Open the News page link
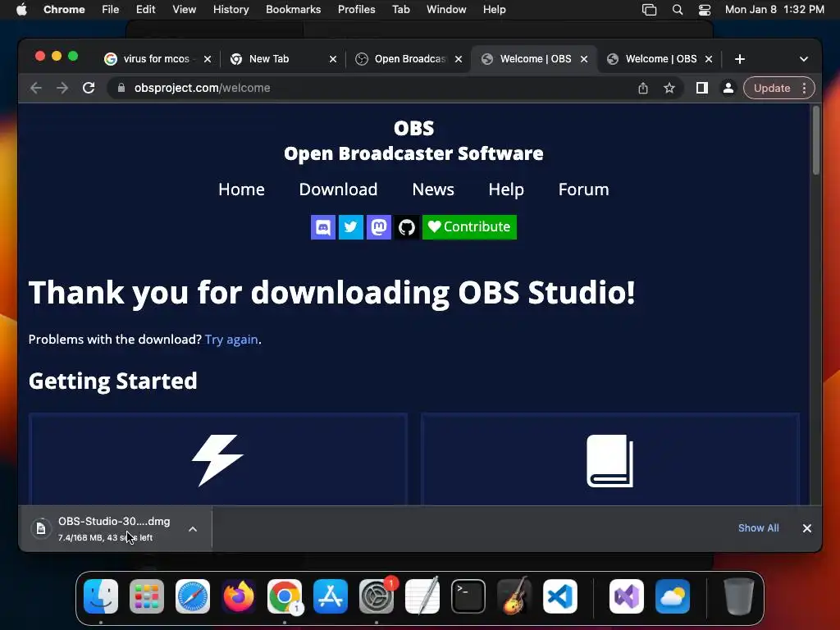840x630 pixels. [x=433, y=189]
